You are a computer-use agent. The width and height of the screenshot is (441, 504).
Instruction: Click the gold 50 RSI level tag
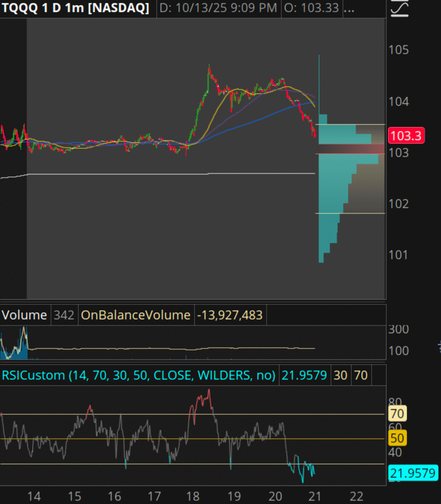pos(398,438)
